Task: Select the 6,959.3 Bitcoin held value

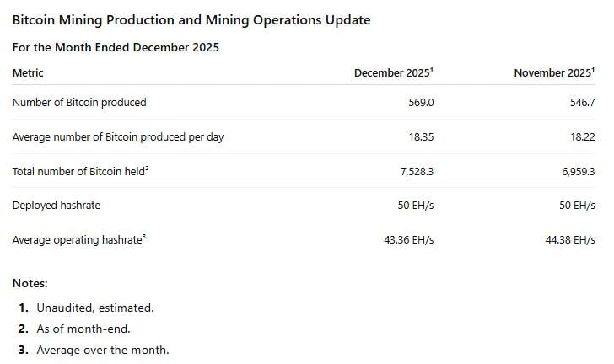Action: (x=576, y=172)
